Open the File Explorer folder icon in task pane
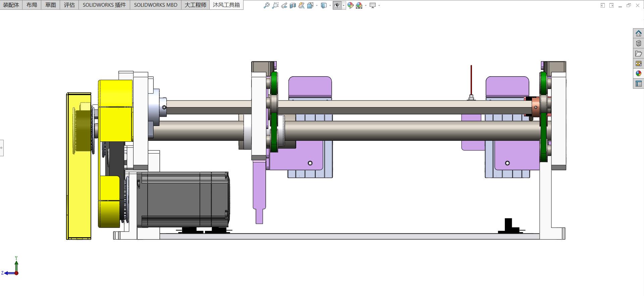The height and width of the screenshot is (296, 644). coord(639,53)
